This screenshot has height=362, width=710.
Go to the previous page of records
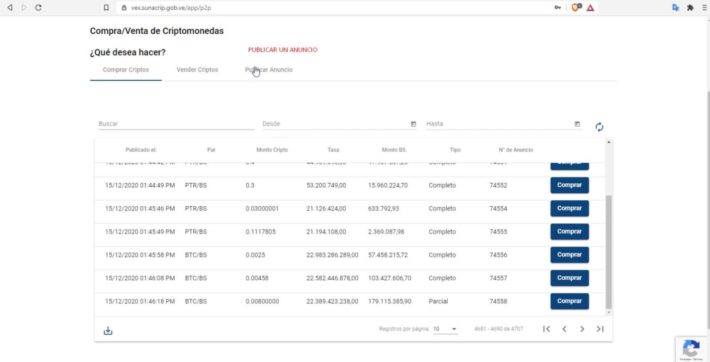pos(564,329)
